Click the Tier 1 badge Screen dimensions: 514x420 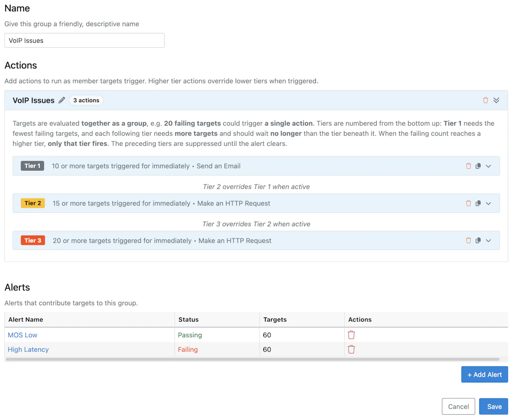(x=32, y=166)
